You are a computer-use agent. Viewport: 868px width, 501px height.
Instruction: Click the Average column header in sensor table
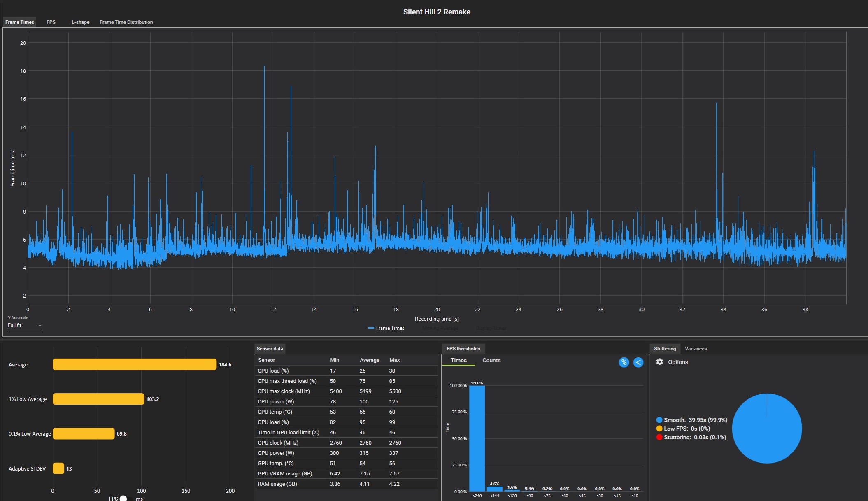coord(370,360)
